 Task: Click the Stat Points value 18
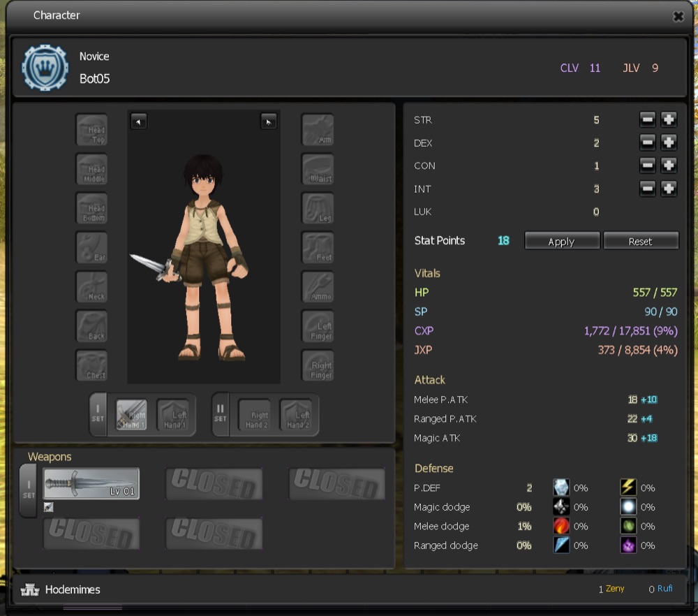pos(503,240)
